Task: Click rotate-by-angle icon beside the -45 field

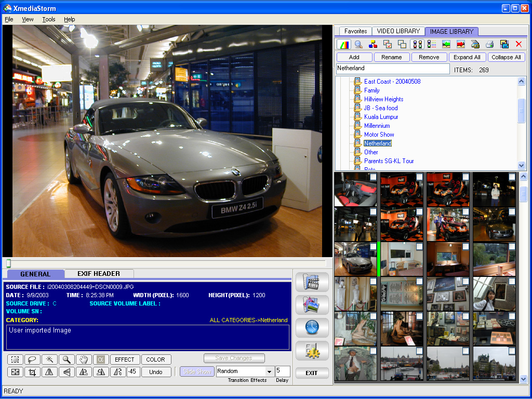Action: click(x=118, y=372)
